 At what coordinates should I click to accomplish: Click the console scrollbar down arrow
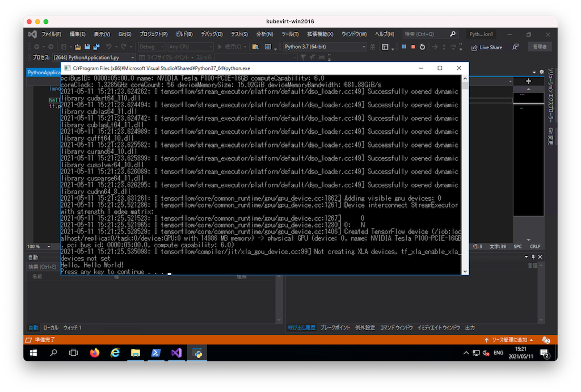coord(465,271)
